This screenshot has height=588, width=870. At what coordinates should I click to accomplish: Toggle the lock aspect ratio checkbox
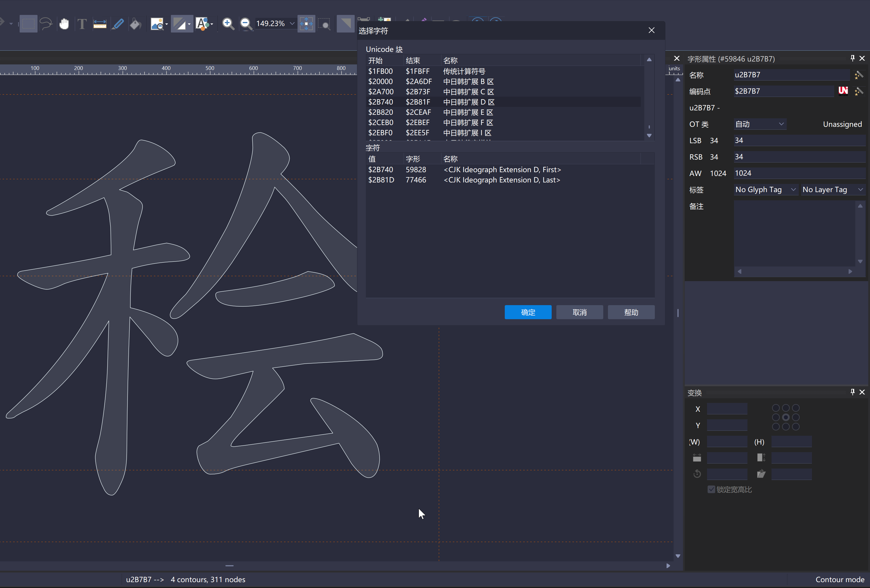coord(711,490)
